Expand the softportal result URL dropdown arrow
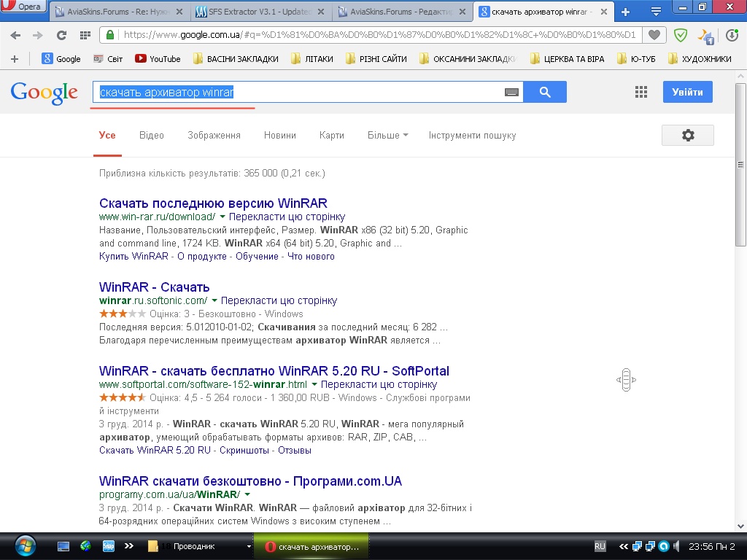 pos(314,384)
